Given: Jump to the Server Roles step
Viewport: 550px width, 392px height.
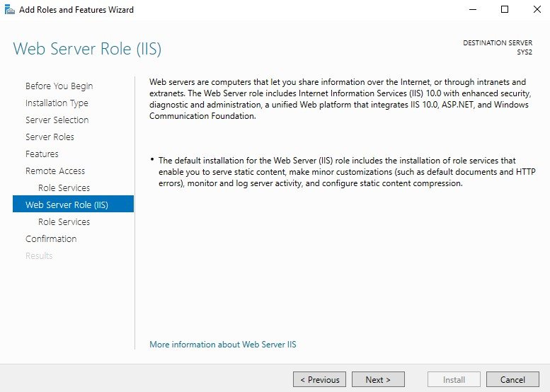Looking at the screenshot, I should click(x=50, y=137).
